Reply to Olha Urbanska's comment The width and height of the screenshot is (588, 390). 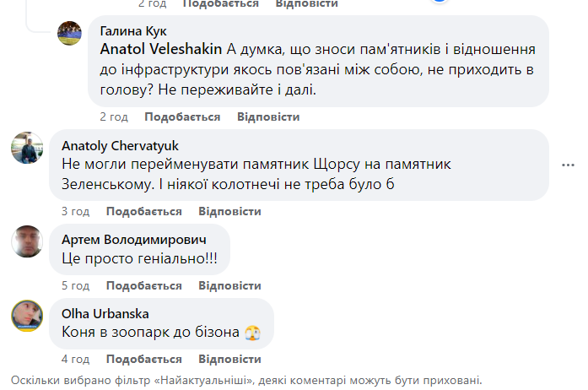pos(229,360)
